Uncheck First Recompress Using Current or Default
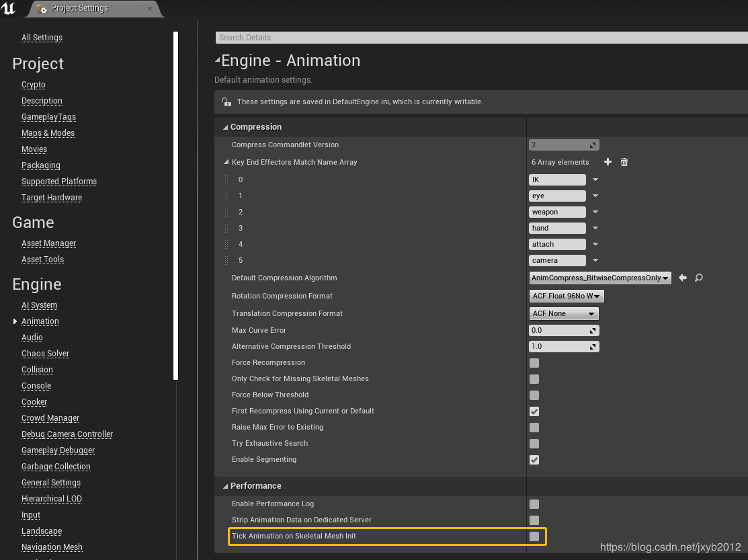Viewport: 748px width, 560px height. coord(534,411)
